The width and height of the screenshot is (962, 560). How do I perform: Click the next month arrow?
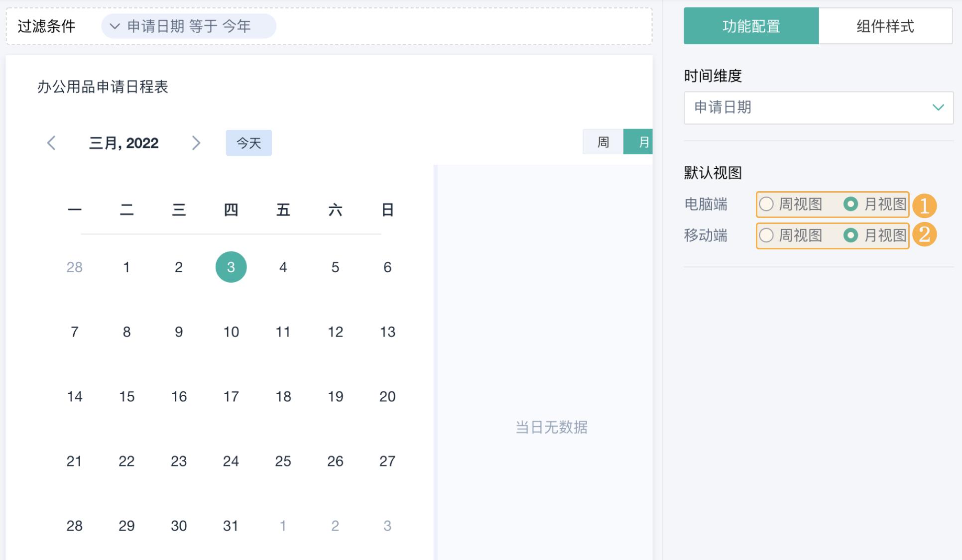pyautogui.click(x=197, y=143)
